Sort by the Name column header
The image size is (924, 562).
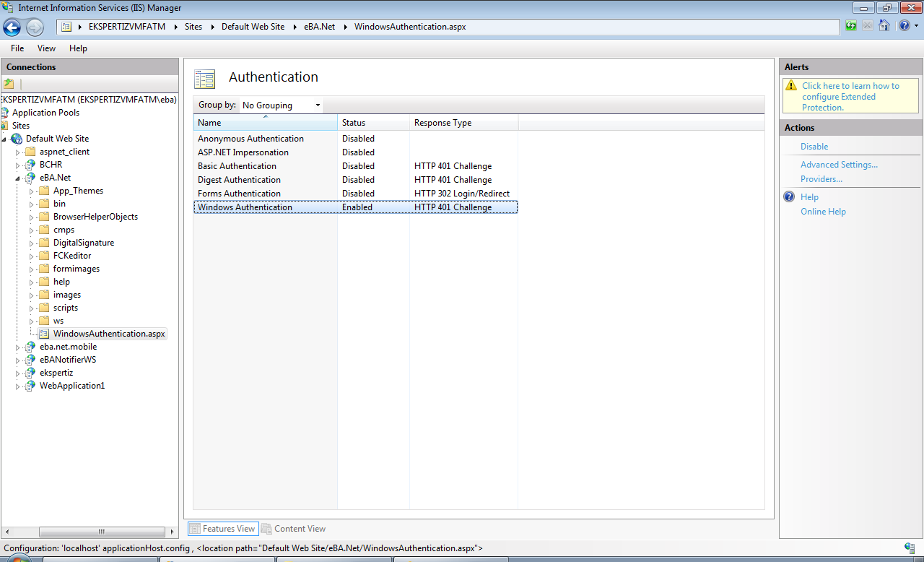pos(265,123)
